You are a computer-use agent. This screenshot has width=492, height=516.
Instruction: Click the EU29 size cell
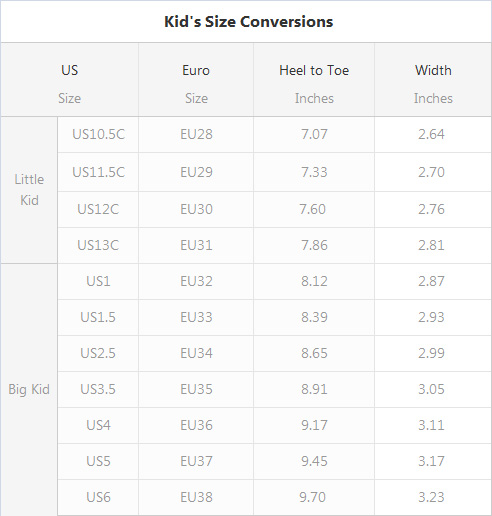[x=196, y=172]
